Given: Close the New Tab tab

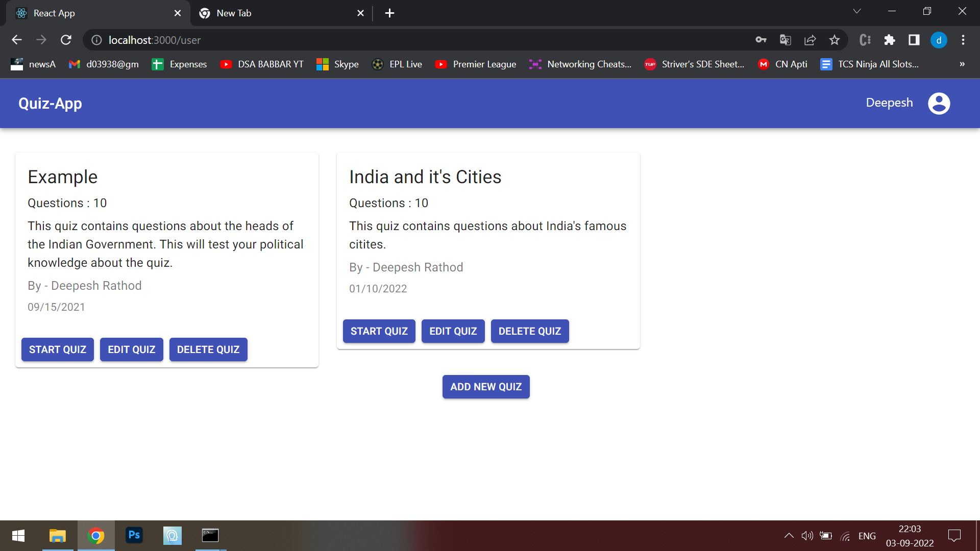Looking at the screenshot, I should pos(360,13).
